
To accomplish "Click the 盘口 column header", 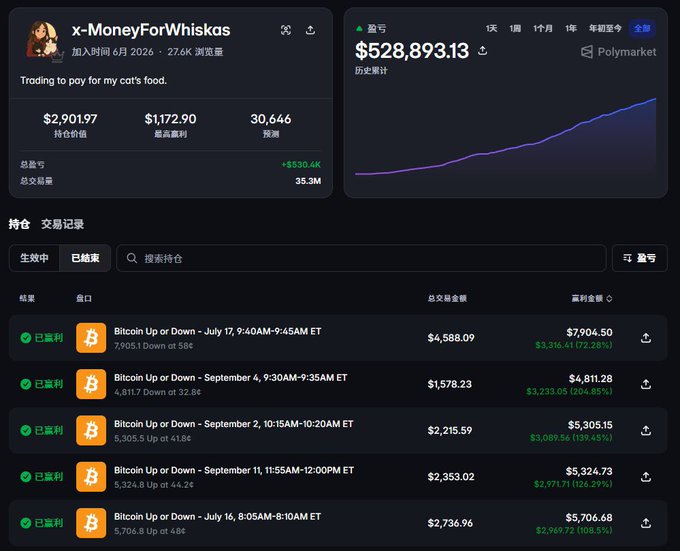I will (x=84, y=298).
